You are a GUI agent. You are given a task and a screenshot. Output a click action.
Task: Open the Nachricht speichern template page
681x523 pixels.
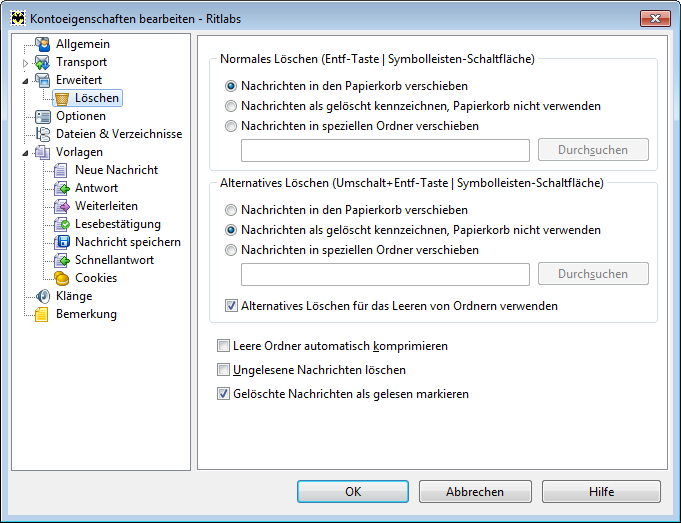coord(128,242)
